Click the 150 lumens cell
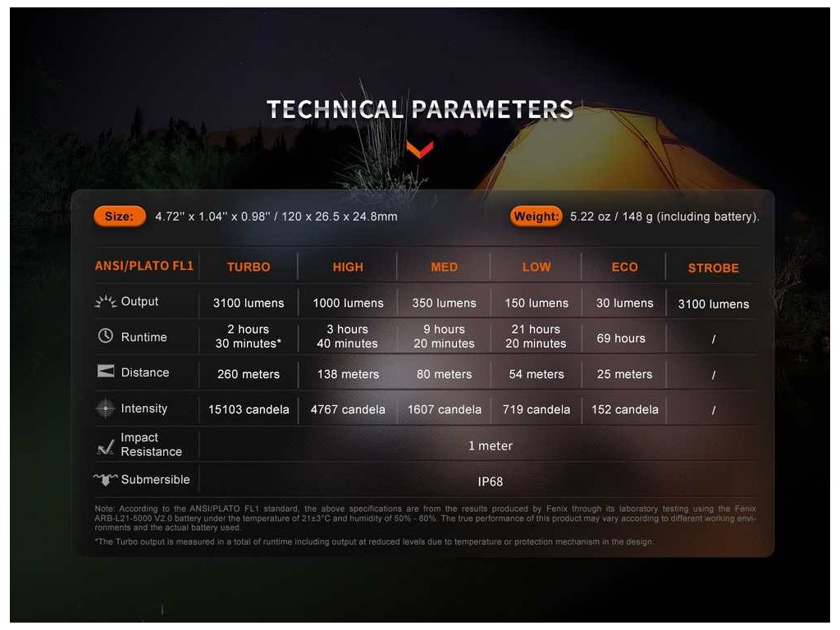This screenshot has height=630, width=840. tap(536, 303)
